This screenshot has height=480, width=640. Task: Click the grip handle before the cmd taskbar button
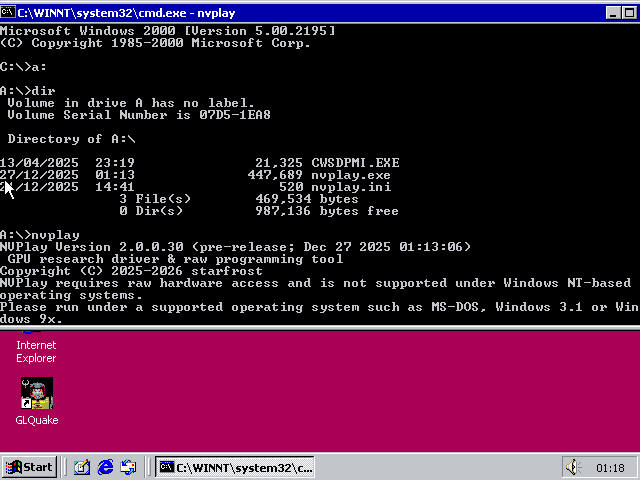150,467
